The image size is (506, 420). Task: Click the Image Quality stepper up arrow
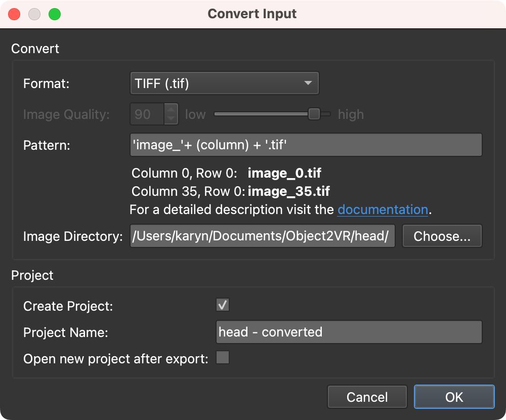(x=171, y=109)
